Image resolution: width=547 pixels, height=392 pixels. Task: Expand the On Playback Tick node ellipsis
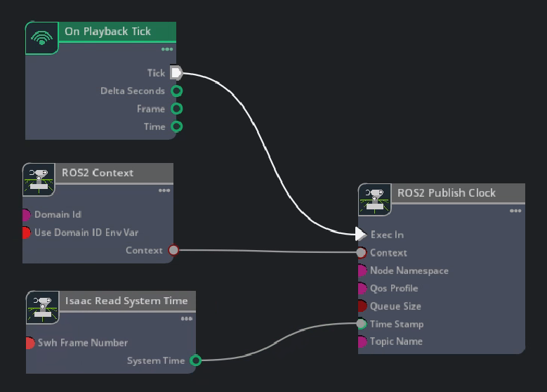tap(167, 49)
